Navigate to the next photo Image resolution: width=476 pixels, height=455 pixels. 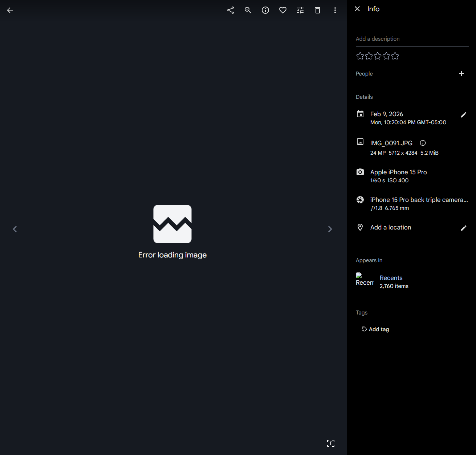click(x=330, y=229)
